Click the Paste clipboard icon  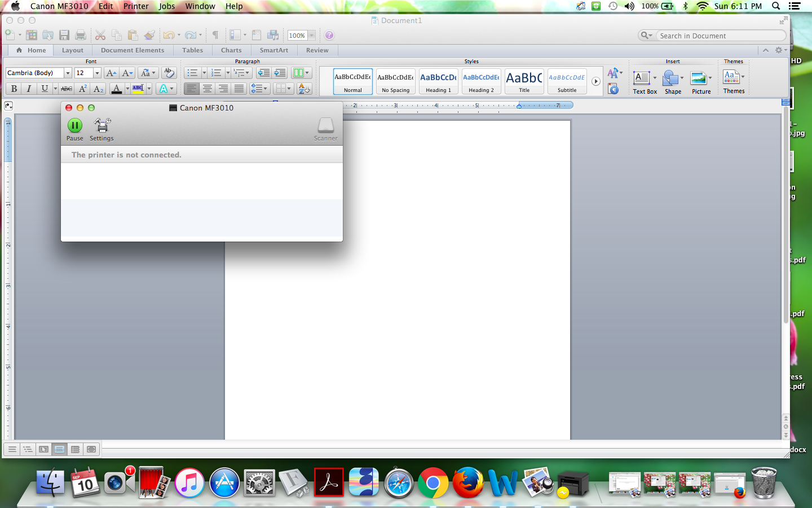click(133, 35)
